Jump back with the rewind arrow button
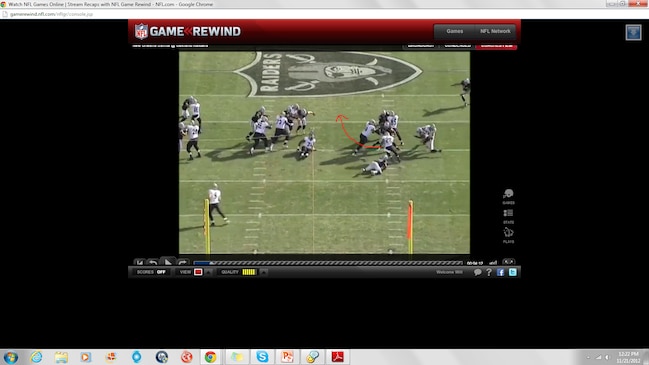The image size is (649, 365). click(153, 262)
